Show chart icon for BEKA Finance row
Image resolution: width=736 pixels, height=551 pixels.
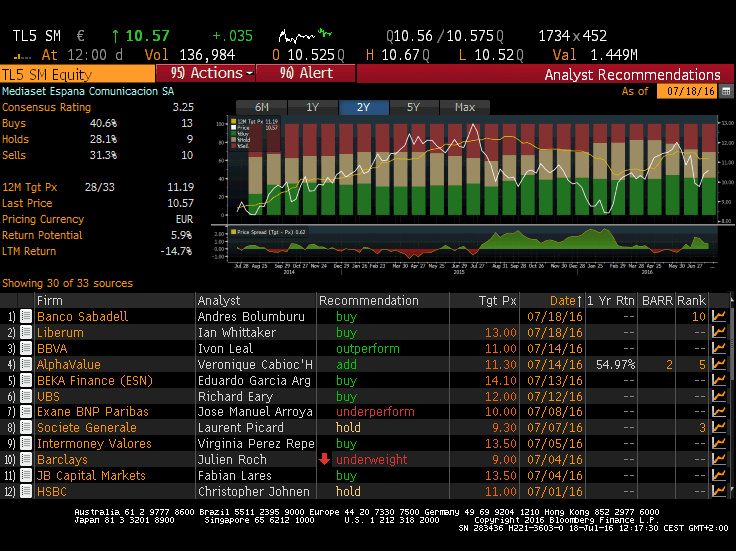pyautogui.click(x=719, y=380)
